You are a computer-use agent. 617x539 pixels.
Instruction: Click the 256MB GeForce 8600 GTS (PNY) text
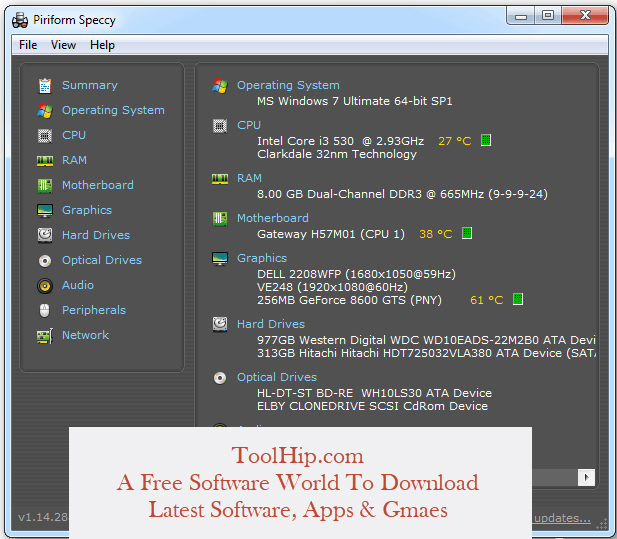point(349,300)
